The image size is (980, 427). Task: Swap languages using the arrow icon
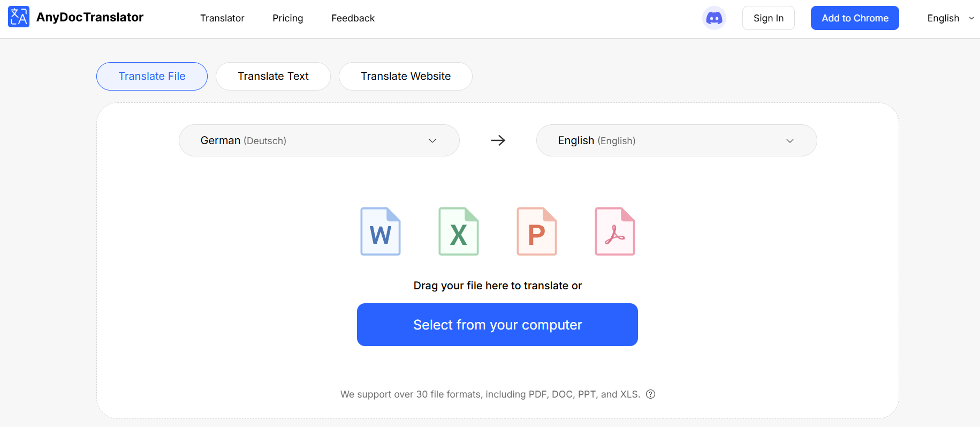click(x=498, y=140)
